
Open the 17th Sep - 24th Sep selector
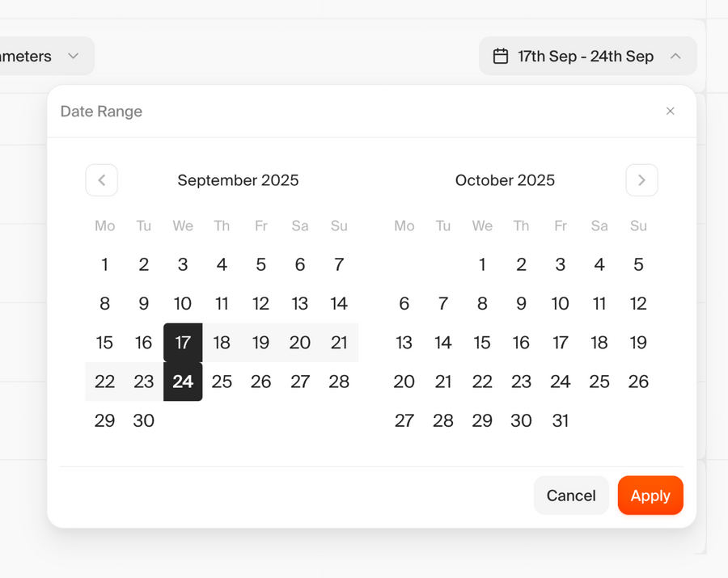pyautogui.click(x=586, y=57)
